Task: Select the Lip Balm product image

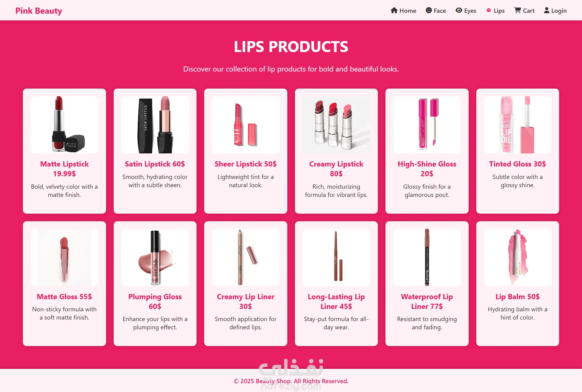Action: 518,257
